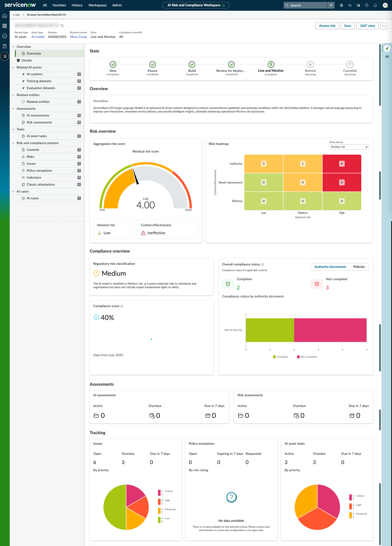Click the Non Compliant legend swatch

(x=298, y=357)
